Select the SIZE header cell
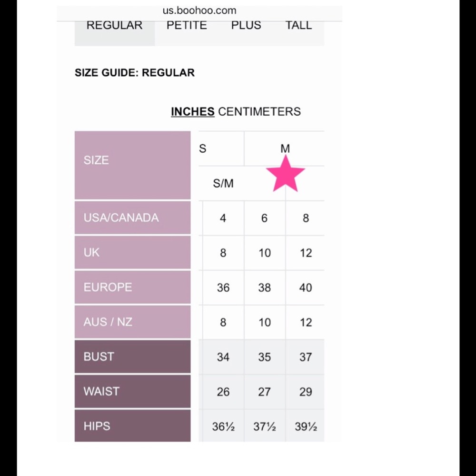Image resolution: width=476 pixels, height=476 pixels. click(133, 165)
